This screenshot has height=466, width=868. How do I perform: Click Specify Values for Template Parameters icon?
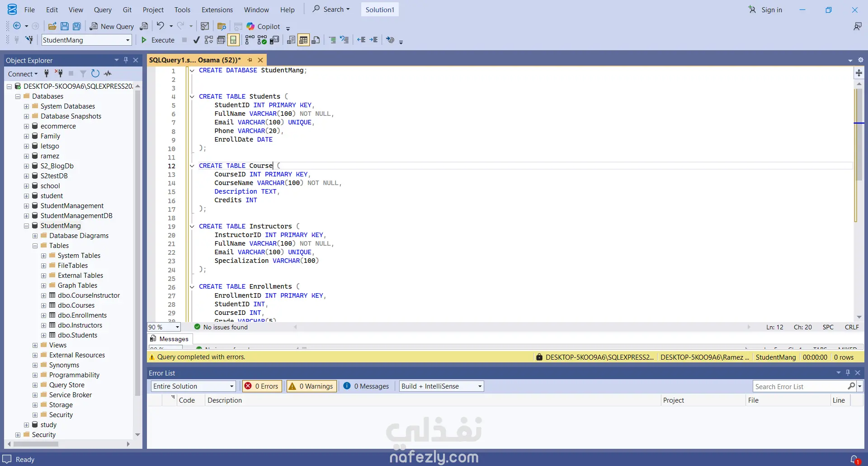coord(390,40)
